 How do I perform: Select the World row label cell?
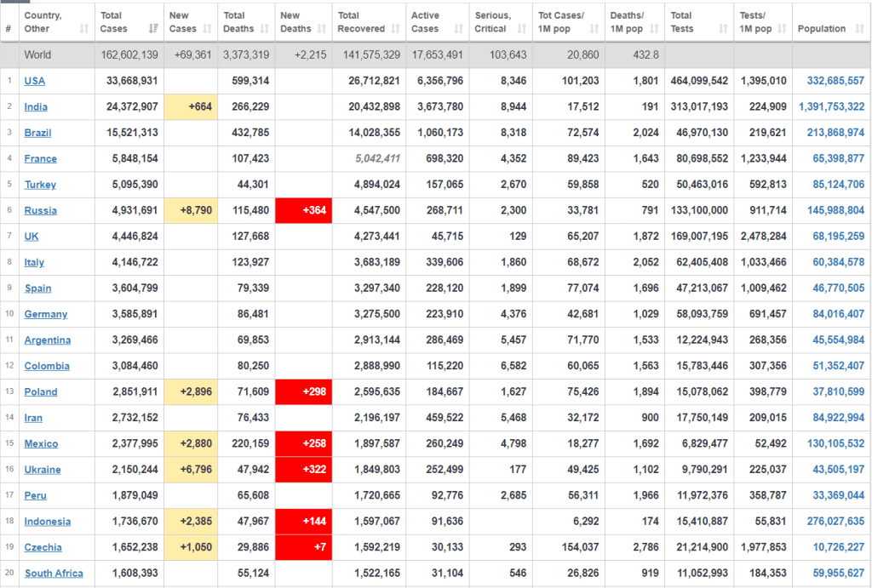(x=37, y=55)
